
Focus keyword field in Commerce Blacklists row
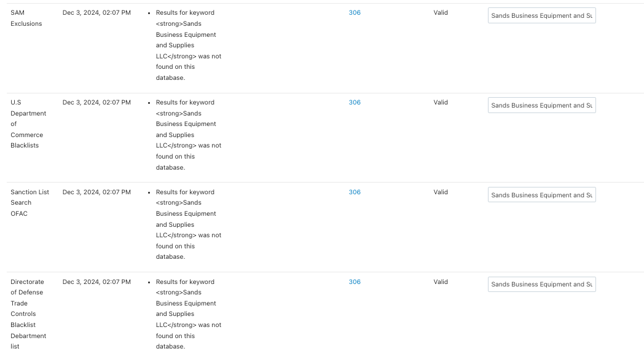pos(542,105)
